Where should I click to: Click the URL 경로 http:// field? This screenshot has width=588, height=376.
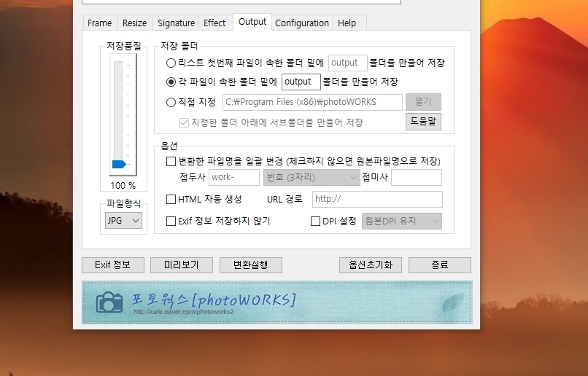pyautogui.click(x=377, y=199)
